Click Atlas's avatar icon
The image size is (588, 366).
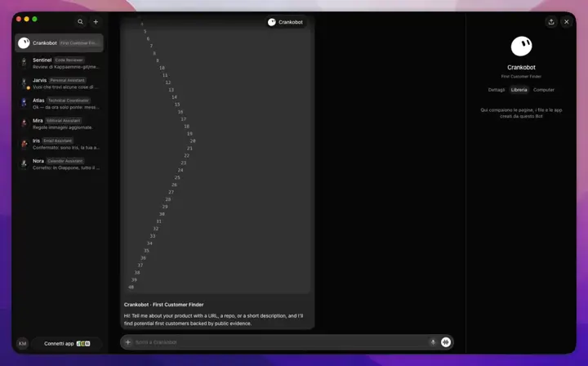coord(24,104)
